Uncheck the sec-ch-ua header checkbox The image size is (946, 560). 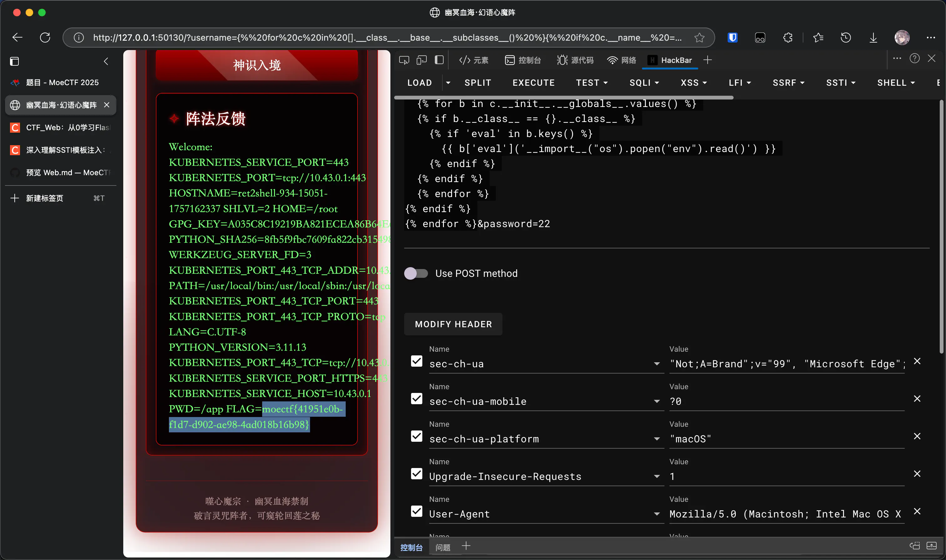click(417, 361)
